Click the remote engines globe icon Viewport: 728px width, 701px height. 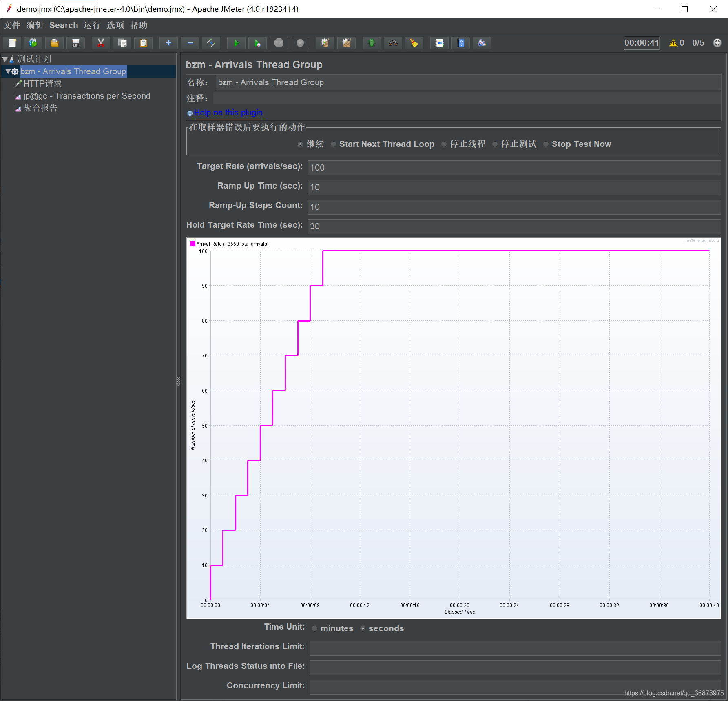[717, 43]
